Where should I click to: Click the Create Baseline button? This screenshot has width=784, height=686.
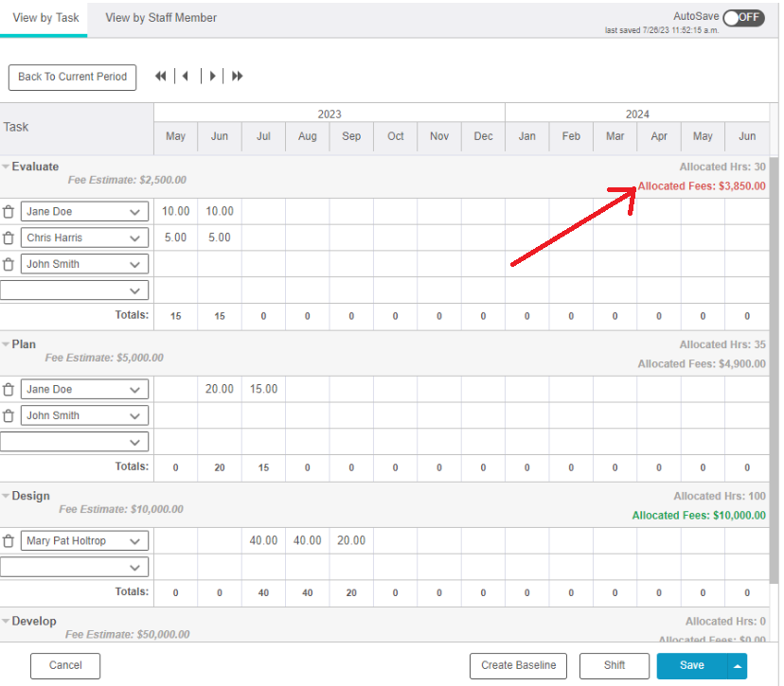pos(518,666)
